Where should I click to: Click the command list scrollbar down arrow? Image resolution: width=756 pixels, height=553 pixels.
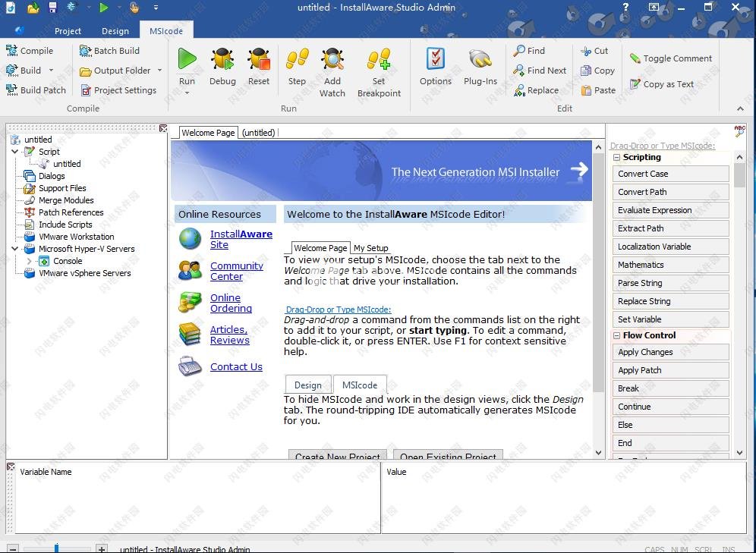tap(740, 453)
